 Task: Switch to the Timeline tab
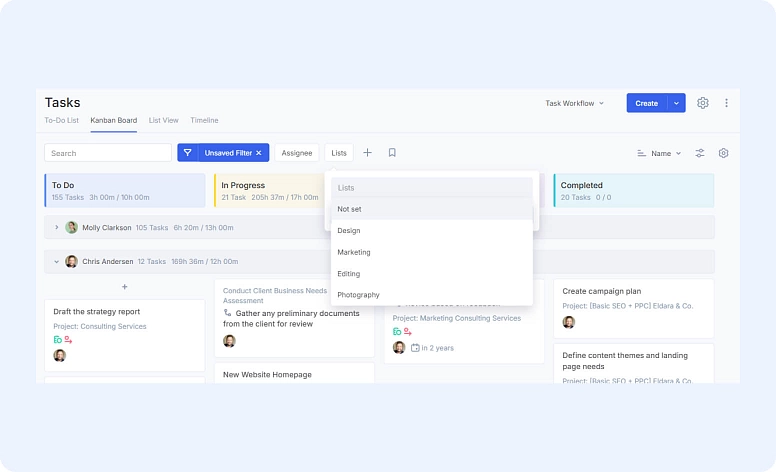pos(204,120)
